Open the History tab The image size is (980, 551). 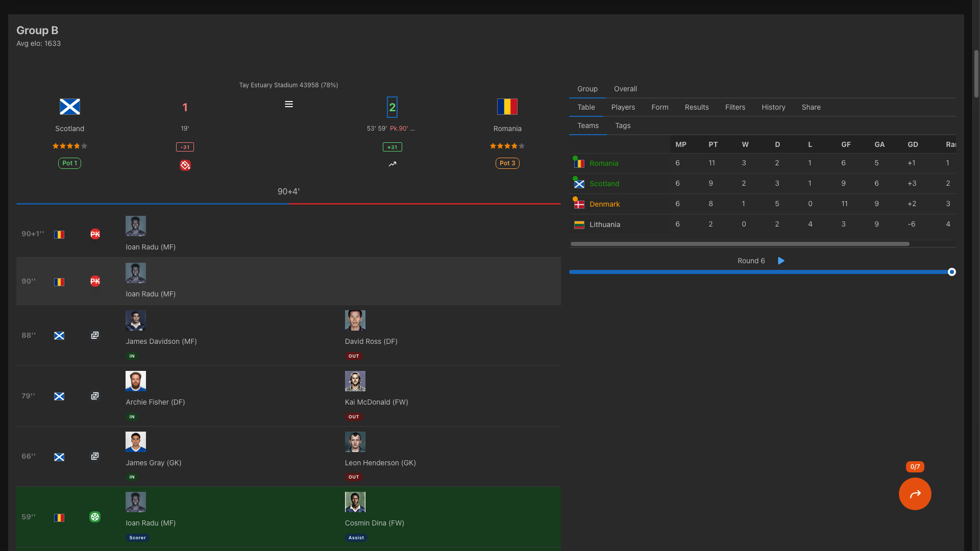click(773, 107)
